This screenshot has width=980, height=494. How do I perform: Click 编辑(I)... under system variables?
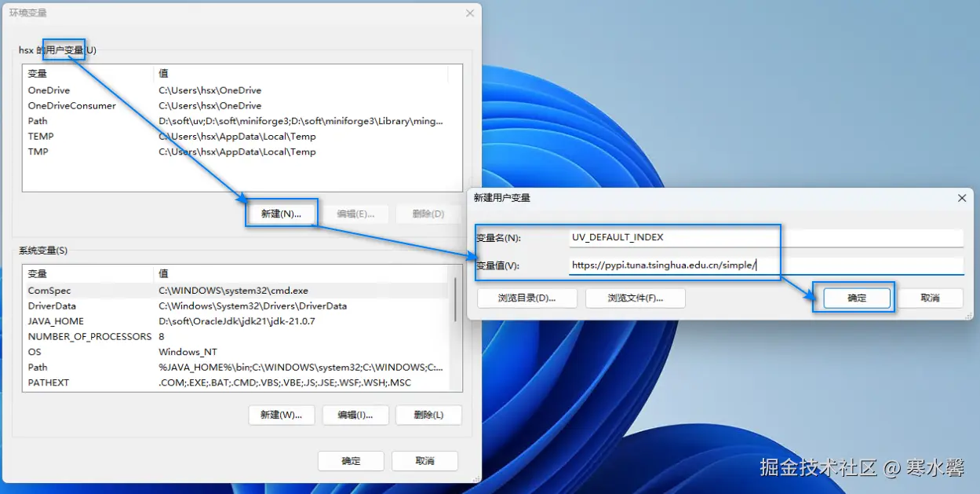tap(355, 415)
